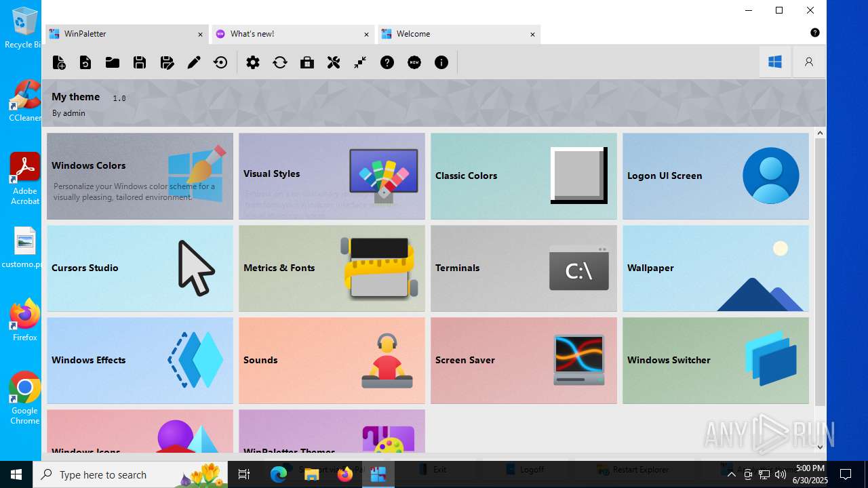Viewport: 868px width, 488px height.
Task: Switch to the Welcome tab
Action: (459, 34)
